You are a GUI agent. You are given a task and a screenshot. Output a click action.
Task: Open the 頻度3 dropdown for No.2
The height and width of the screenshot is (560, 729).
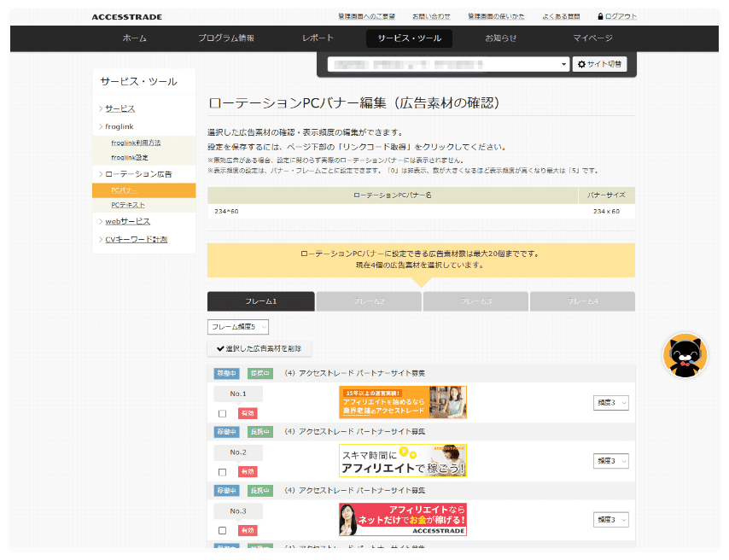(x=611, y=461)
